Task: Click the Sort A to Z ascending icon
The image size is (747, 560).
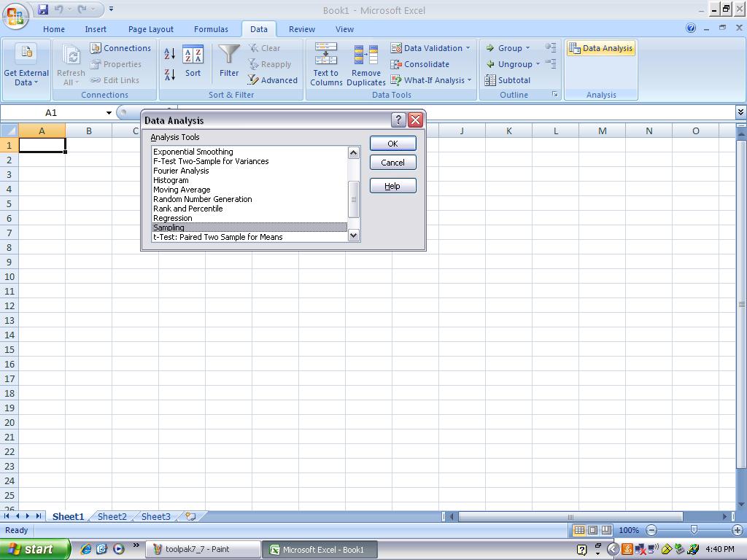Action: click(x=169, y=54)
